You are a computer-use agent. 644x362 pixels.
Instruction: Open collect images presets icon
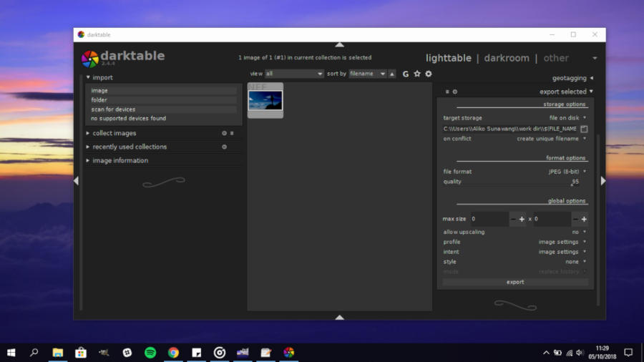[x=232, y=133]
